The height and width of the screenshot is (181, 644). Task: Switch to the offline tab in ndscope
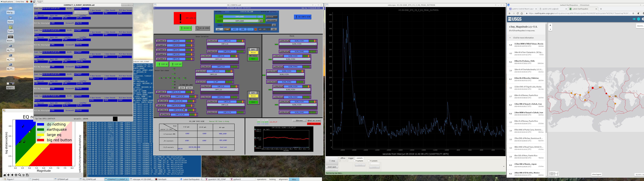343,158
